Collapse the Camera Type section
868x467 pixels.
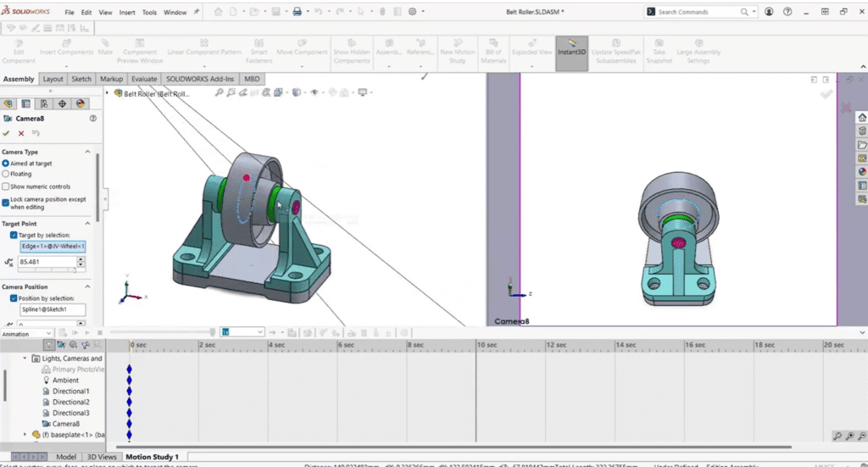pyautogui.click(x=88, y=152)
